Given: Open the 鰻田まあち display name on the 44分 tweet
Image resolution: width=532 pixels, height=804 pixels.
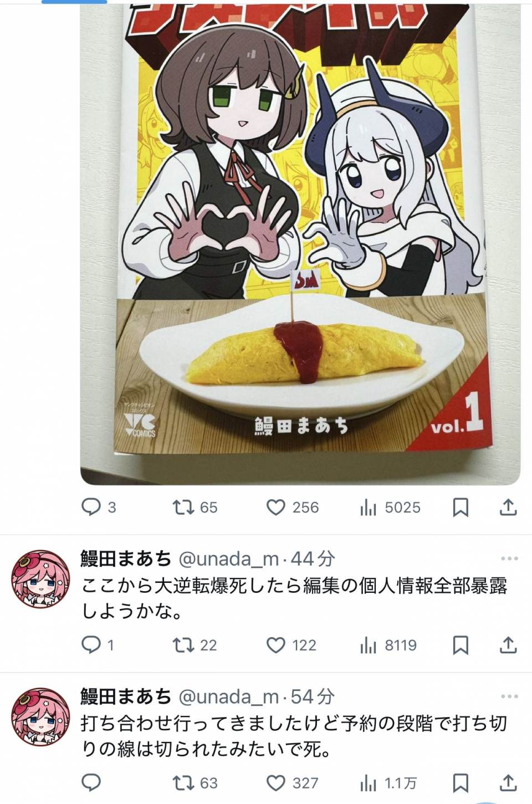Looking at the screenshot, I should 126,559.
